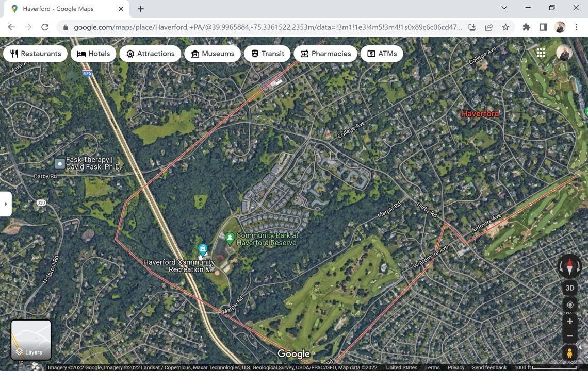
Task: Switch map type using Layers thumbnail
Action: pos(31,340)
